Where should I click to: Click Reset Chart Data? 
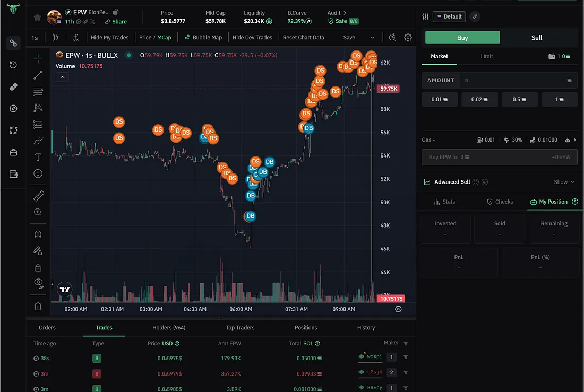click(303, 38)
